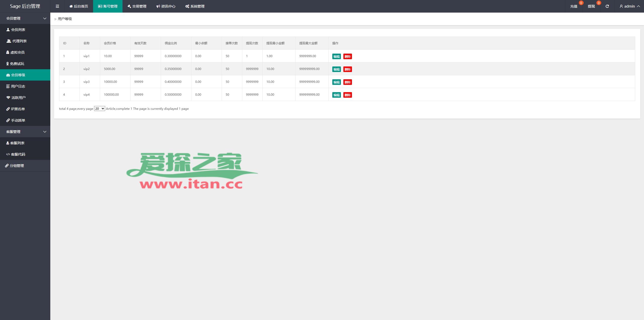This screenshot has width=644, height=320.
Task: Open 客服代码 code icon item
Action: (x=18, y=154)
